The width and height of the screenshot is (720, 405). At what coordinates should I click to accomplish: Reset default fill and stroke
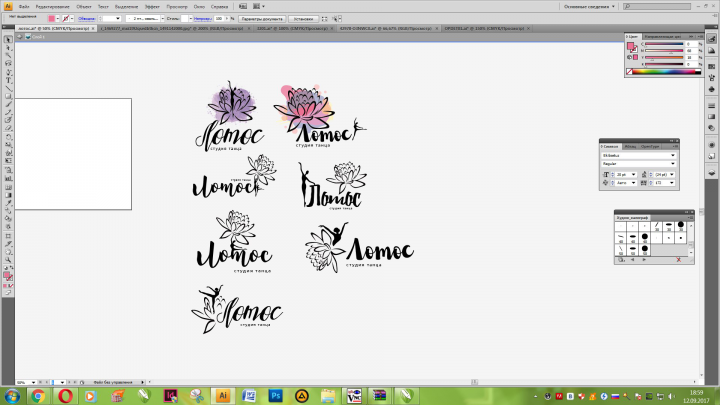click(6, 268)
